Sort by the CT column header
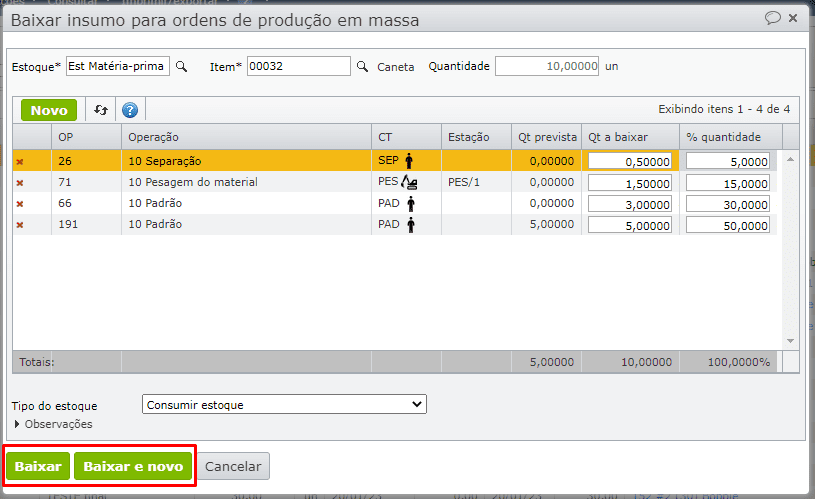 (406, 137)
